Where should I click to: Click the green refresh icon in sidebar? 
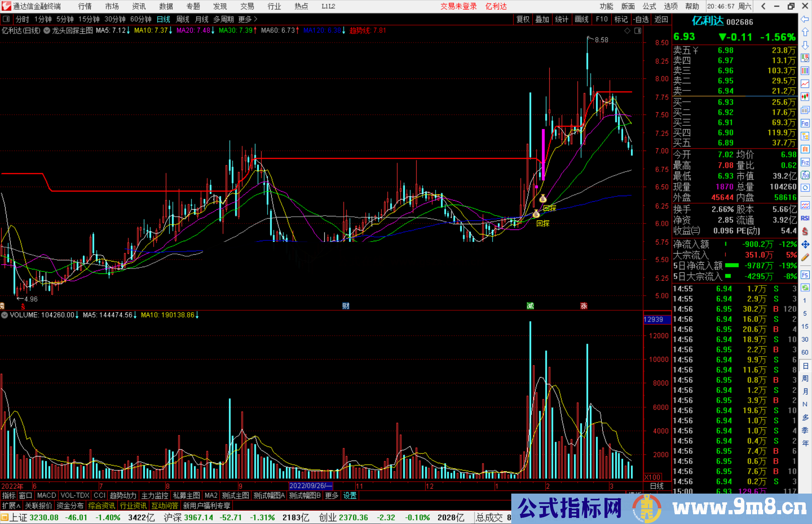[x=805, y=288]
